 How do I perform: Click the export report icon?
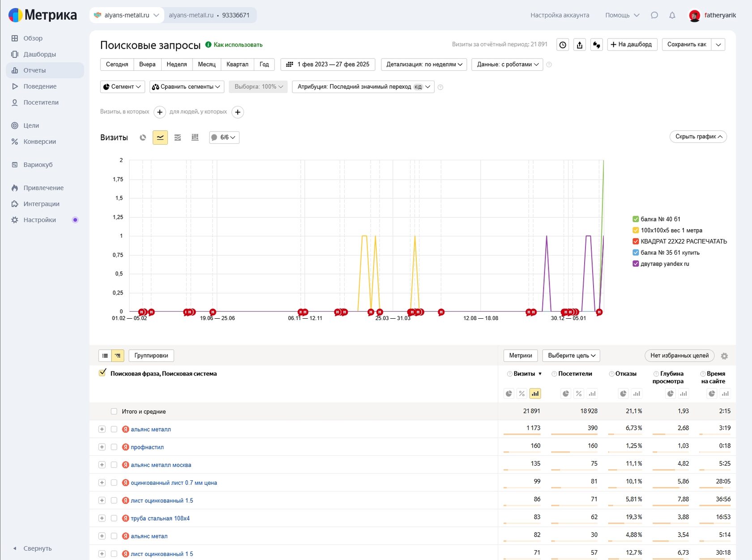click(x=580, y=45)
